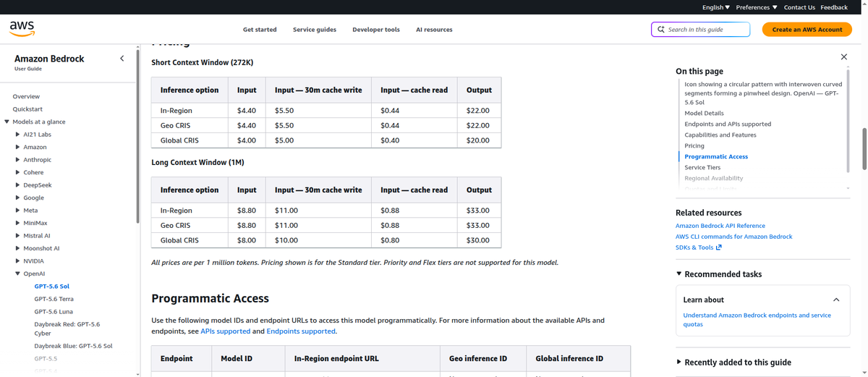Click the search sparkle icon
868x377 pixels.
tap(661, 30)
